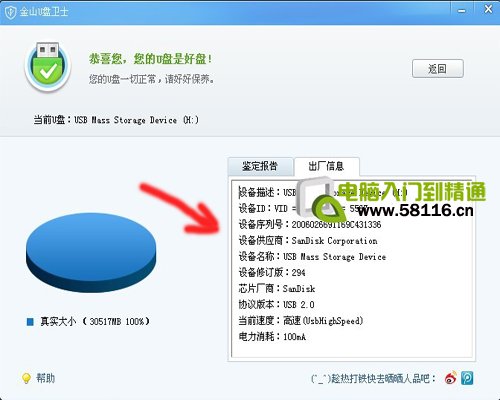Click the lightbulb help icon

point(26,378)
